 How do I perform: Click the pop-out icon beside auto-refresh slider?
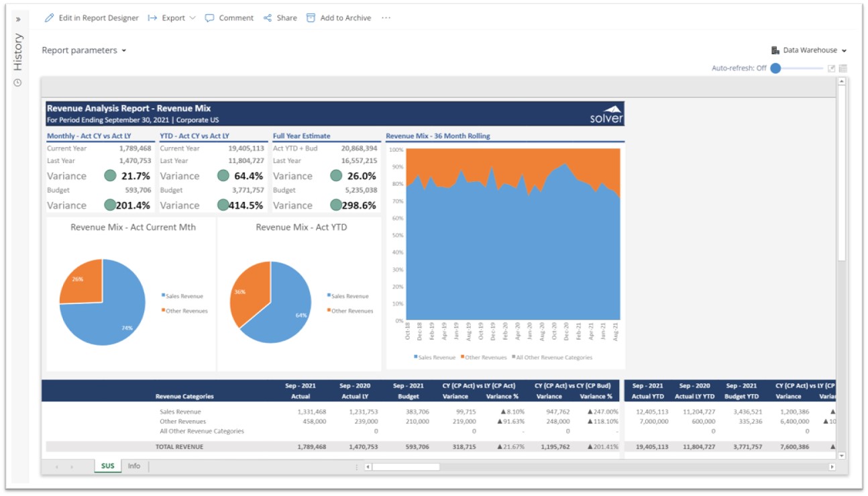coord(832,68)
